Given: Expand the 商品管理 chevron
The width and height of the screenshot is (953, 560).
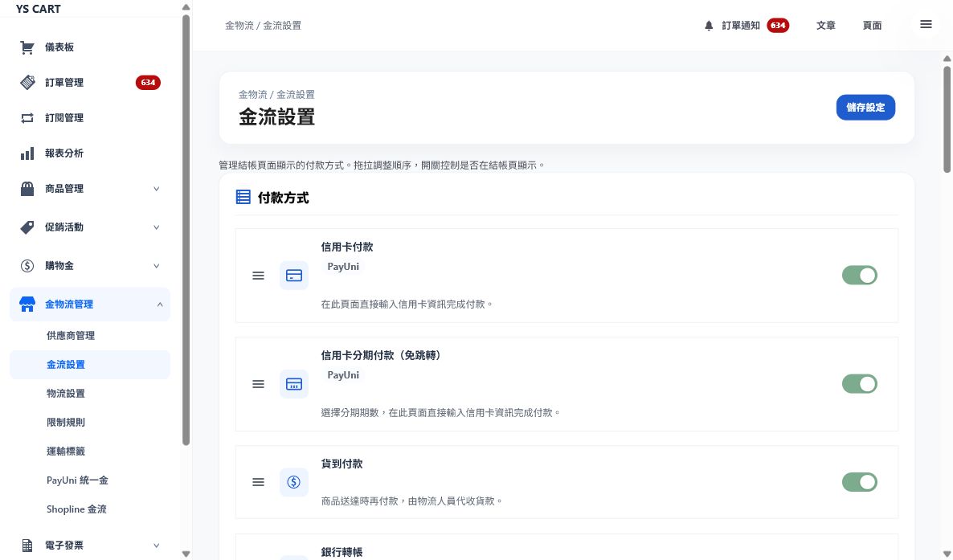Looking at the screenshot, I should (156, 189).
